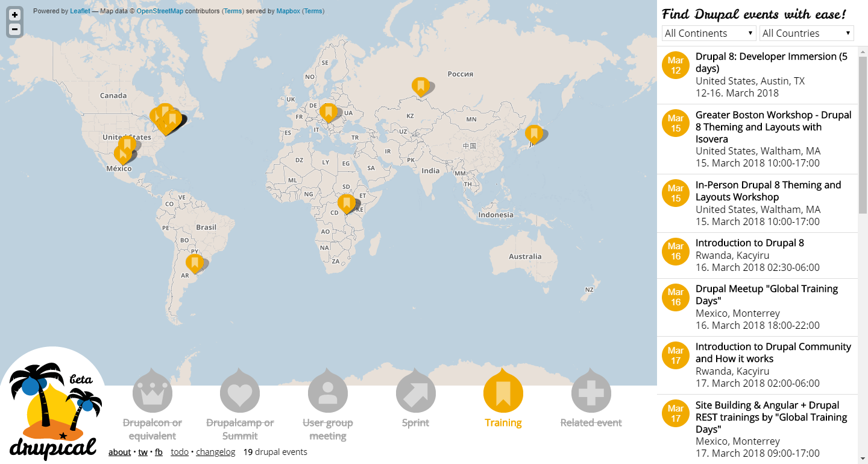
Task: Click the training marker in Japan
Action: pos(533,134)
